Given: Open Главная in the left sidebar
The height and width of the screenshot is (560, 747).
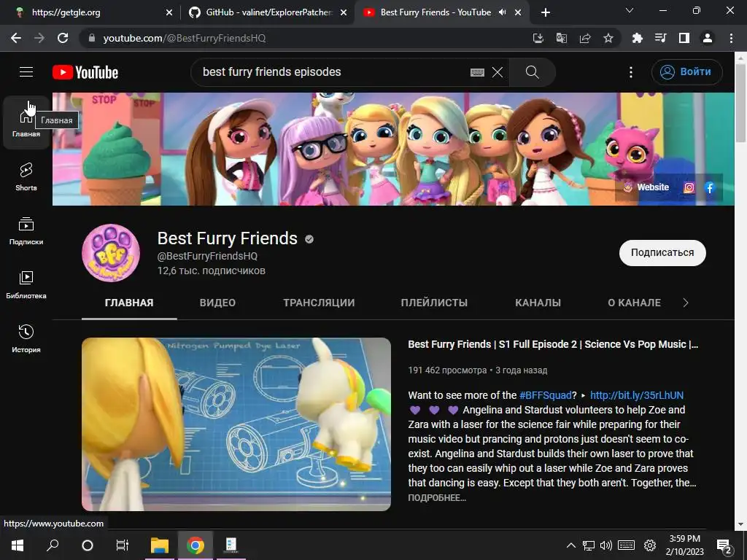Looking at the screenshot, I should point(26,122).
